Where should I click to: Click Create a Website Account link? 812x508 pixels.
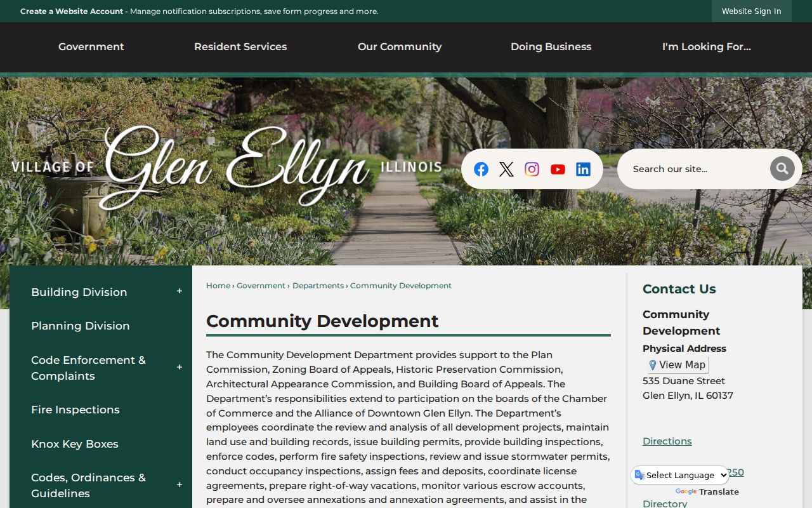tap(72, 11)
